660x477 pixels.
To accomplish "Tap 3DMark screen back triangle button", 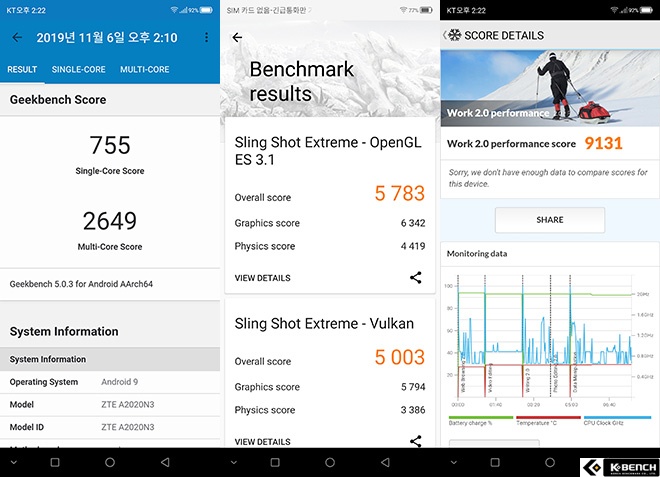I will coord(385,462).
